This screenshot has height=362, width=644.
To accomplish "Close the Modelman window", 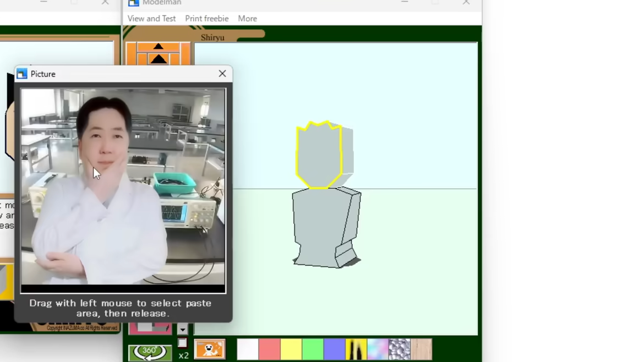I will point(466,2).
